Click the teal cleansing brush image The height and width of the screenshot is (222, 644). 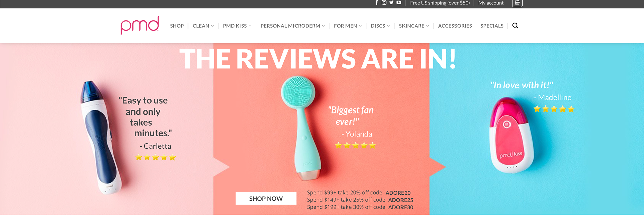[301, 128]
